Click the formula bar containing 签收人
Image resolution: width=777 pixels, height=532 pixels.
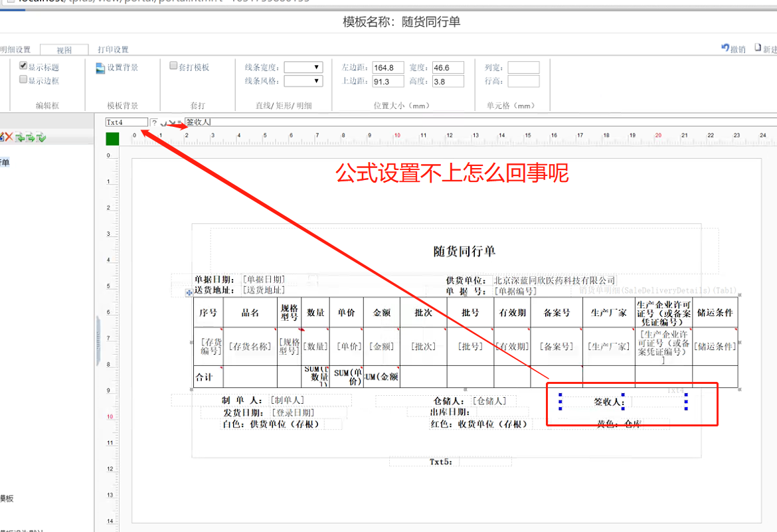(481, 122)
